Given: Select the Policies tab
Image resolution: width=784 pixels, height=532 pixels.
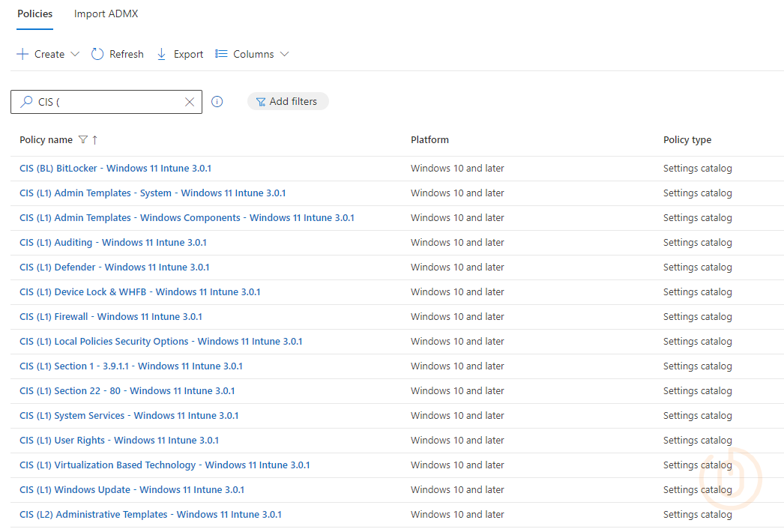Looking at the screenshot, I should tap(34, 14).
